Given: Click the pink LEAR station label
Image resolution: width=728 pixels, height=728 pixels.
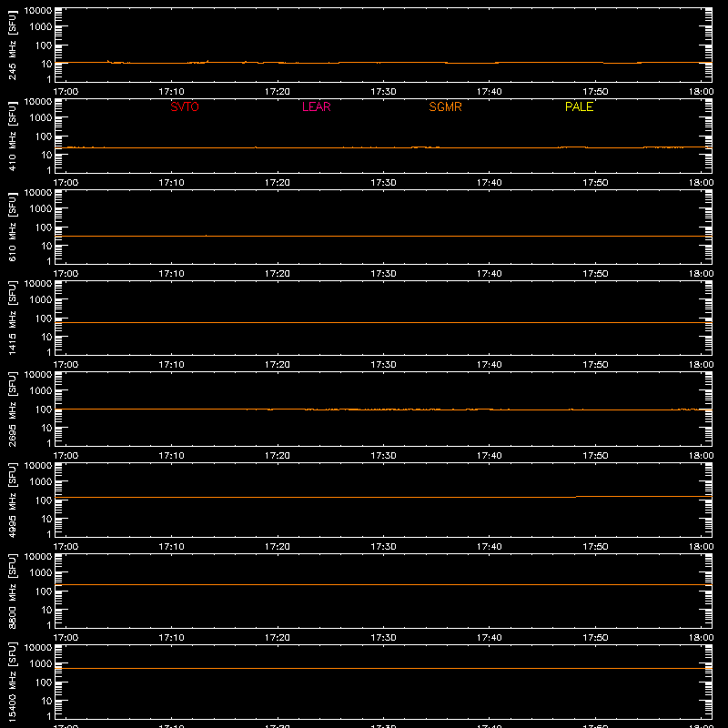Looking at the screenshot, I should click(x=316, y=106).
